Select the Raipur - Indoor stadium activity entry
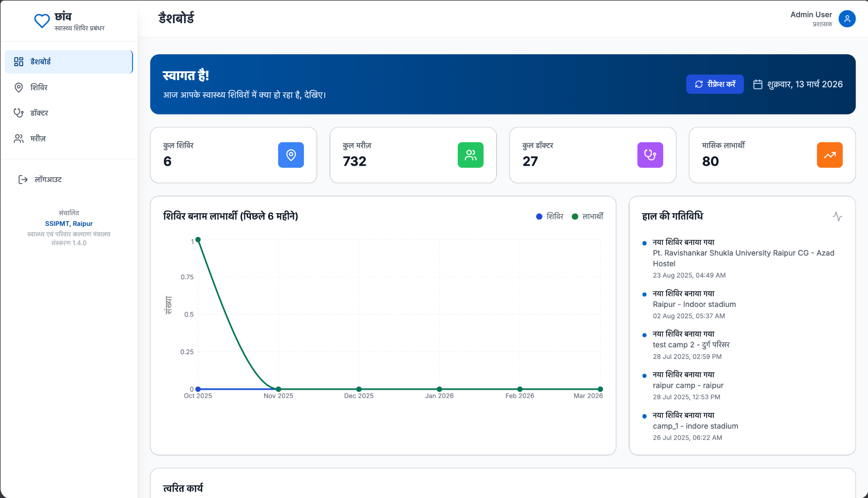 click(694, 304)
